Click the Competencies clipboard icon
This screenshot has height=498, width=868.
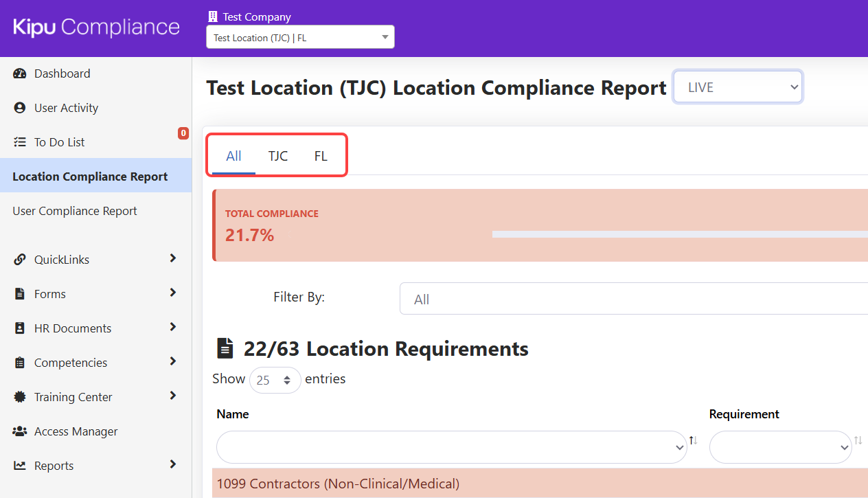[x=20, y=363]
